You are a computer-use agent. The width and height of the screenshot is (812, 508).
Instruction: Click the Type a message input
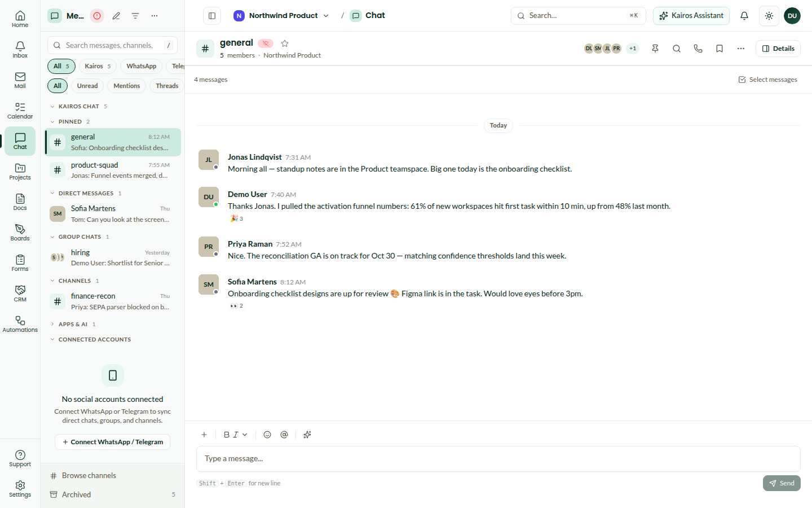[x=498, y=459]
